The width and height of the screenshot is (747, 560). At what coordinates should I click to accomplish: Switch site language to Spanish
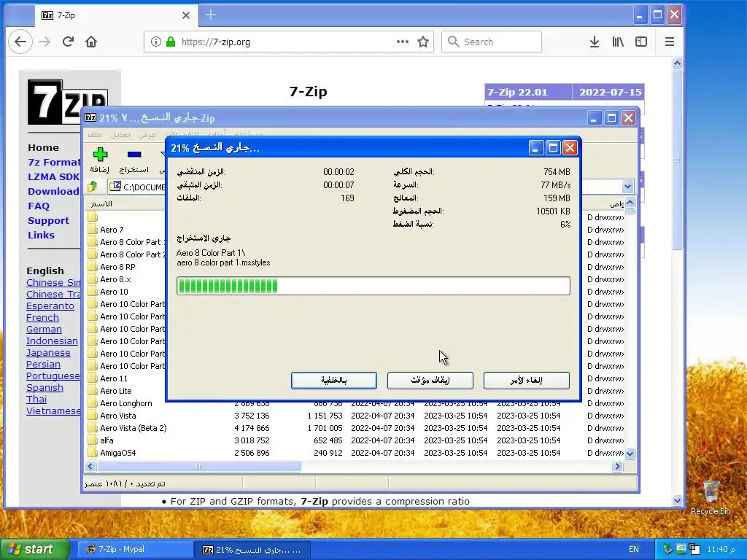coord(44,388)
